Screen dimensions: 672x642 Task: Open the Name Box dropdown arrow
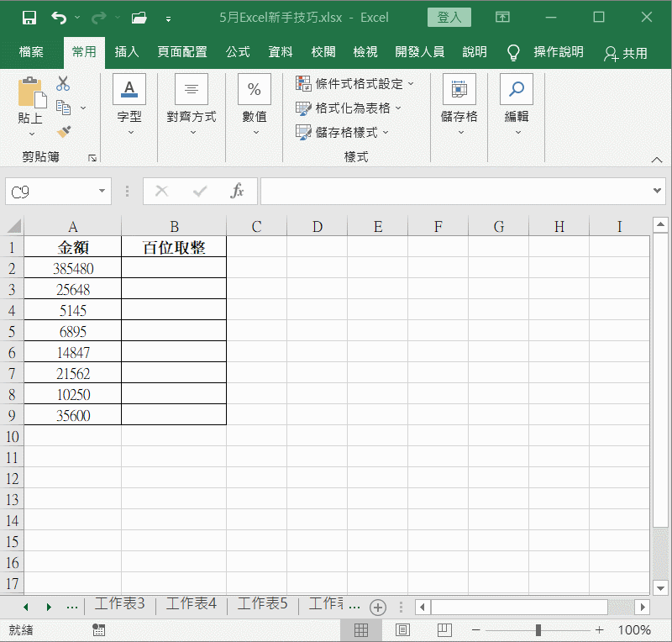click(x=102, y=192)
